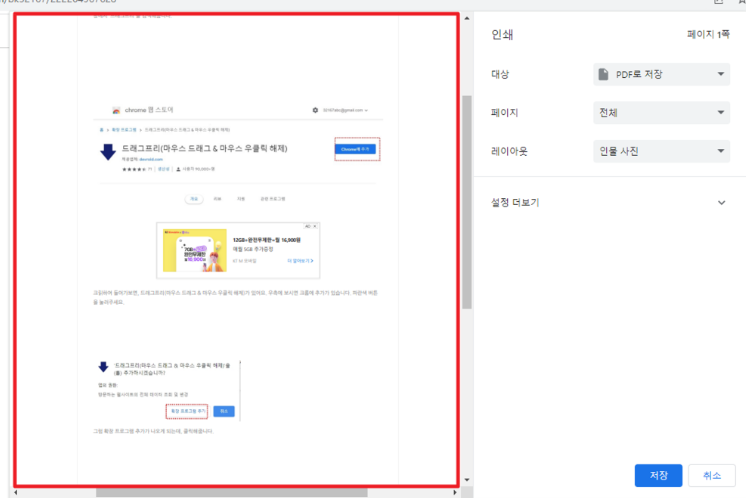The height and width of the screenshot is (498, 746).
Task: Click the 확장 프로그램 추가 button in preview
Action: pyautogui.click(x=187, y=411)
